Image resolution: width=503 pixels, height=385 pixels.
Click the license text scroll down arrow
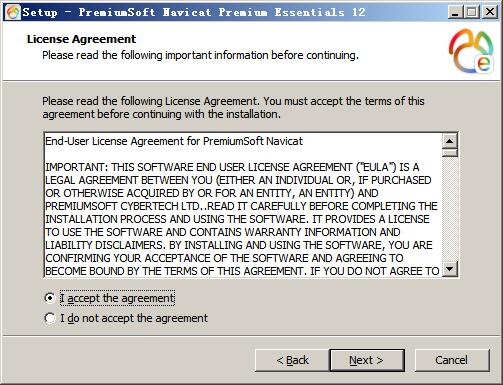point(450,269)
